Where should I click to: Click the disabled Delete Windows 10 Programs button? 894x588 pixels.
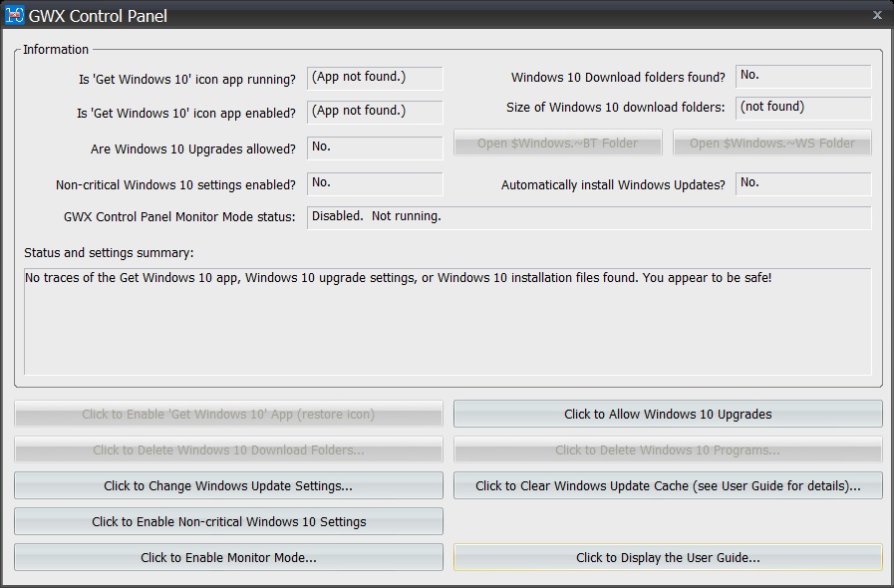668,449
